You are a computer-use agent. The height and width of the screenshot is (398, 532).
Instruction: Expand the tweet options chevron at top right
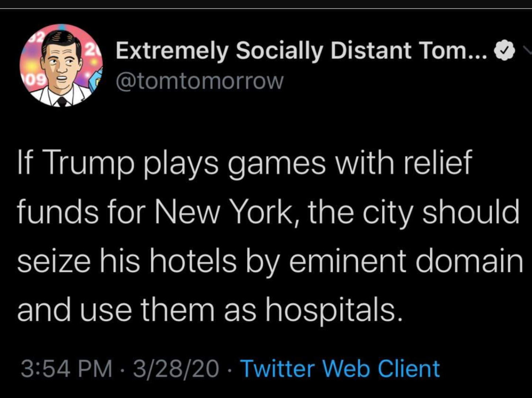(527, 50)
